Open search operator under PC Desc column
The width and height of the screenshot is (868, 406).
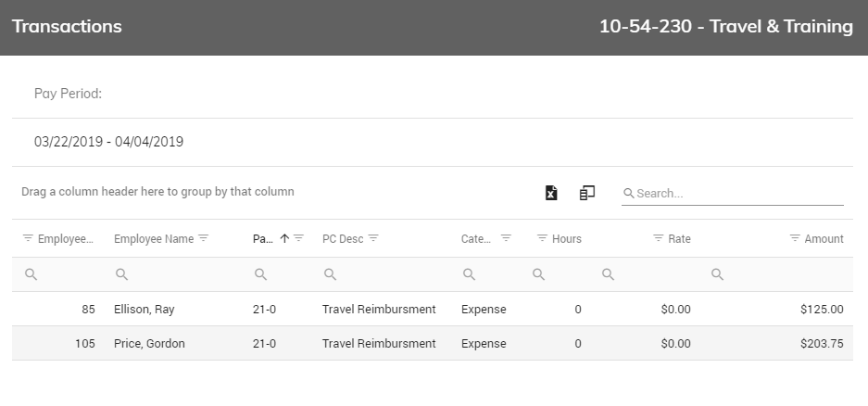pyautogui.click(x=330, y=274)
